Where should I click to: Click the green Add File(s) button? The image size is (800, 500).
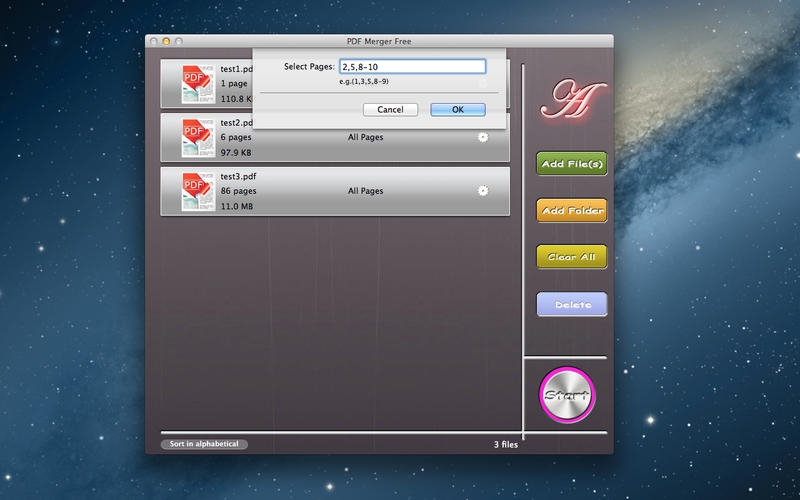571,164
